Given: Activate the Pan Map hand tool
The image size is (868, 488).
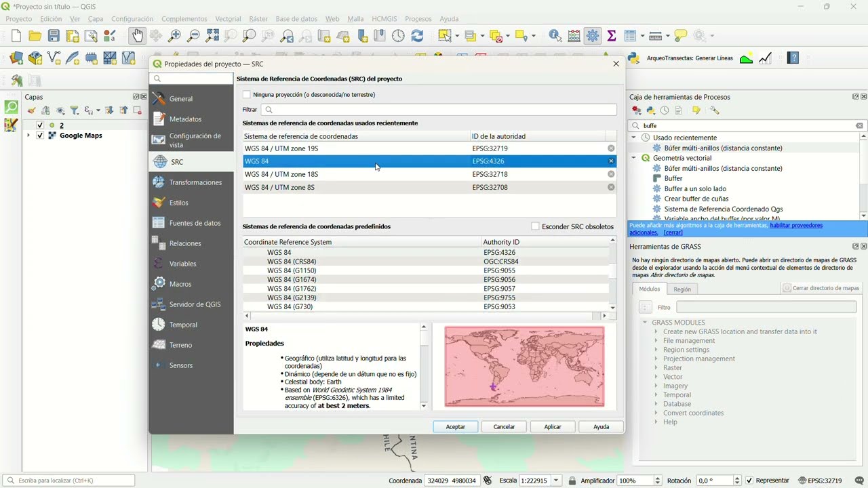Looking at the screenshot, I should [x=137, y=36].
